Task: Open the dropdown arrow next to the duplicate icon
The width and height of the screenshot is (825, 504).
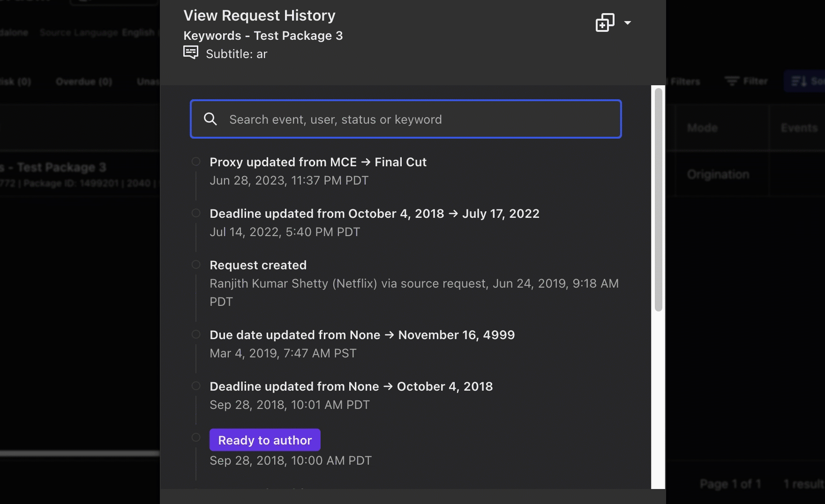Action: pyautogui.click(x=628, y=22)
